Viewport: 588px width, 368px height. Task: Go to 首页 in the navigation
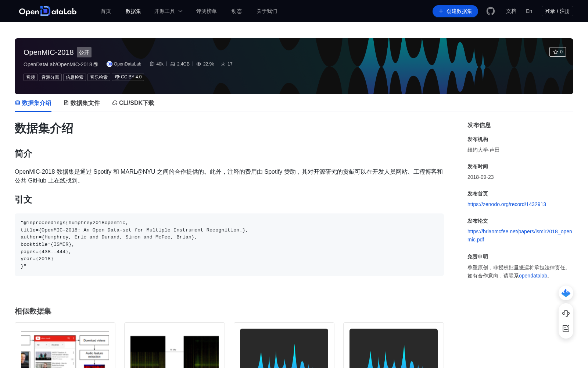tap(106, 11)
